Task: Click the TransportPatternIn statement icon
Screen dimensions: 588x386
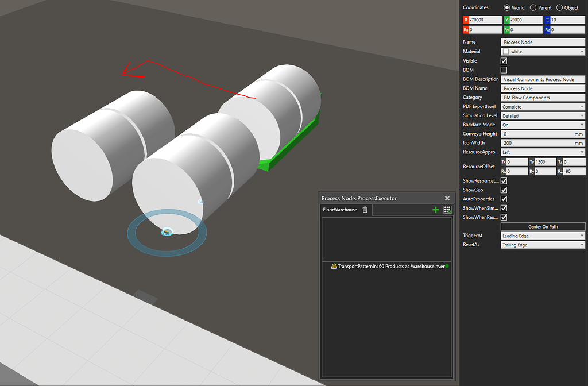Action: 333,267
